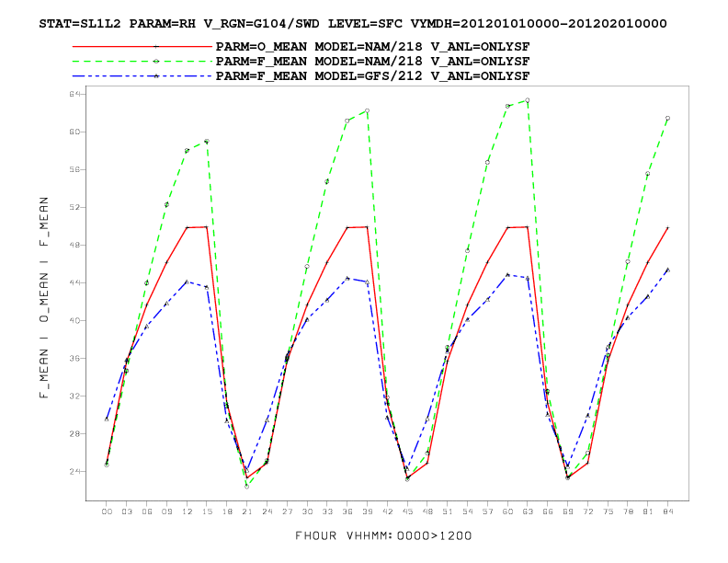728x563 pixels.
Task: Click x-axis tick label 54
Action: [468, 511]
